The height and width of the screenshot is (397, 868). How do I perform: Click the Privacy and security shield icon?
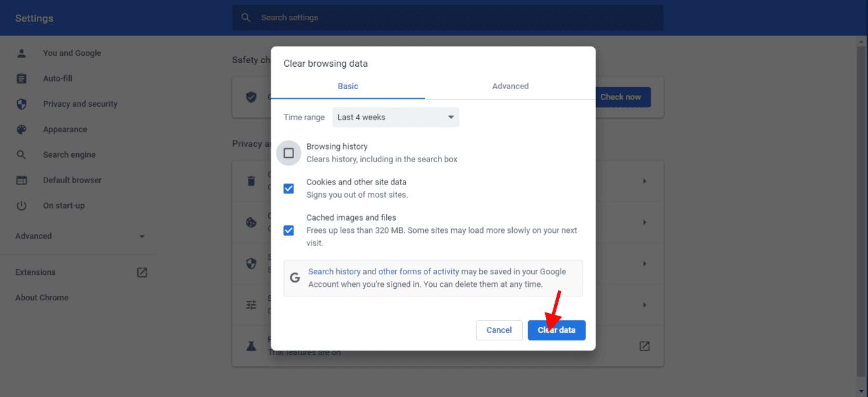pos(22,104)
